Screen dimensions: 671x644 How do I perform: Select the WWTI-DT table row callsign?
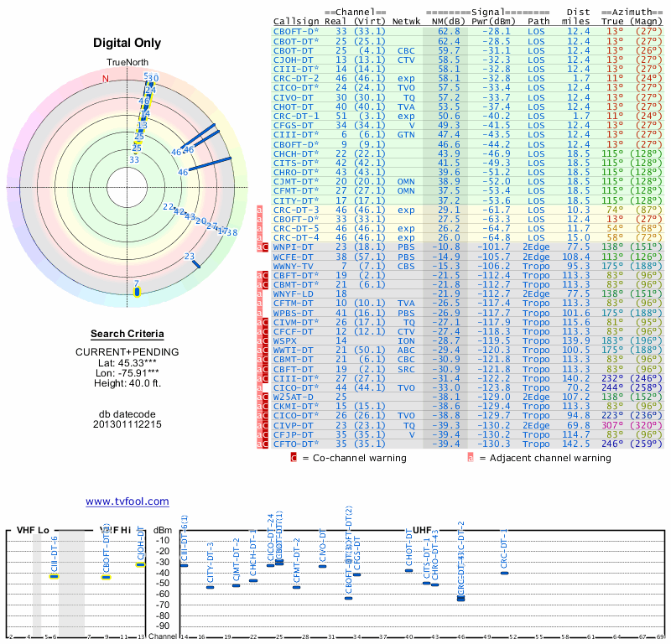point(293,350)
